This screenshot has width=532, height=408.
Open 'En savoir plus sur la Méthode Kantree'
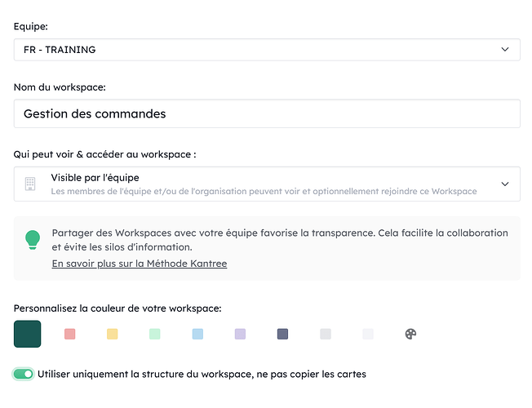(140, 264)
